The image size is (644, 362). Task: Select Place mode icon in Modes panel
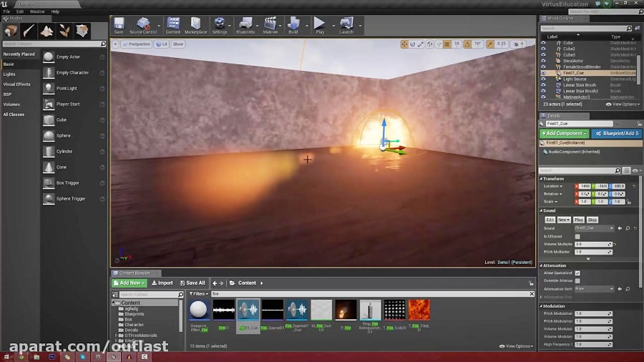pyautogui.click(x=11, y=31)
